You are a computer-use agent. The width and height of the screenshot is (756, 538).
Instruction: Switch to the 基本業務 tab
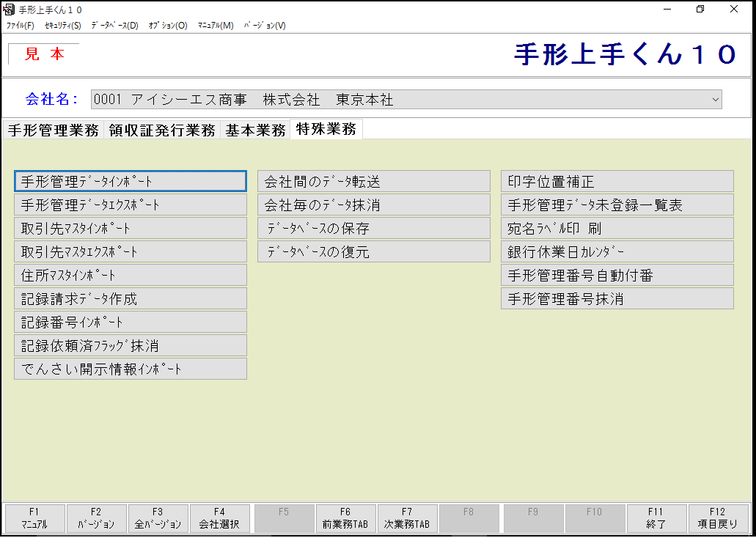[255, 130]
